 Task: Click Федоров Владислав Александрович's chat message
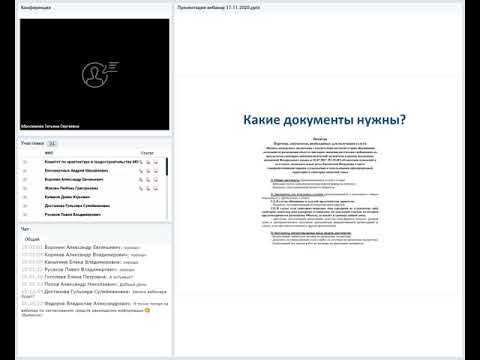[x=95, y=309]
